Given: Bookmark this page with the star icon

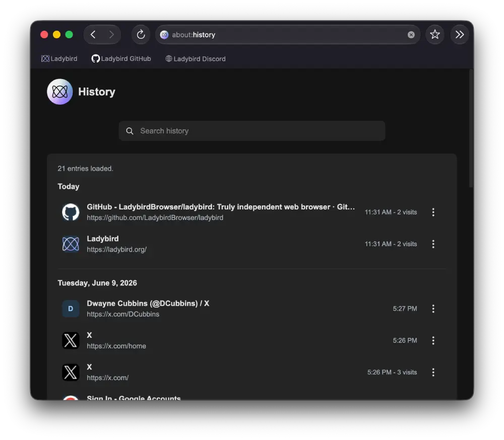Looking at the screenshot, I should coord(435,34).
